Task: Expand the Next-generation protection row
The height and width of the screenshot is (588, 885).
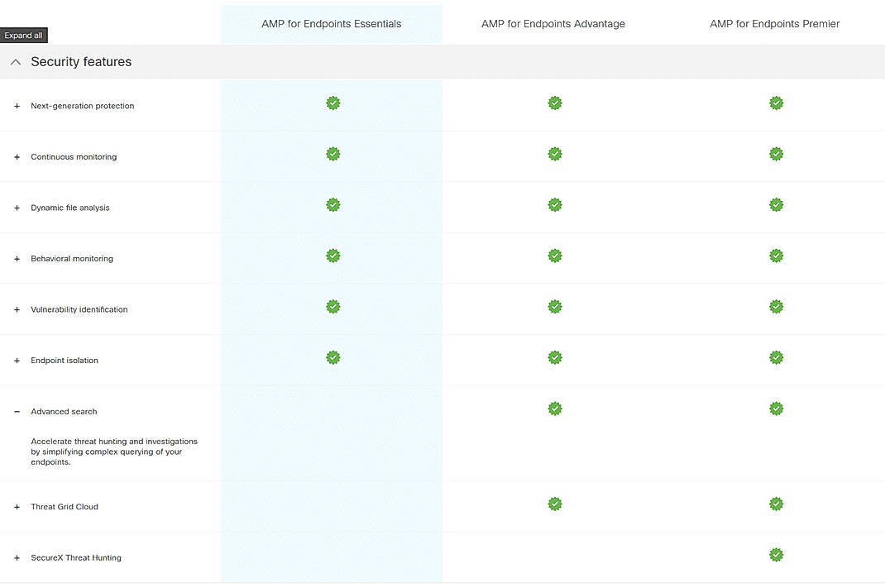Action: (17, 106)
